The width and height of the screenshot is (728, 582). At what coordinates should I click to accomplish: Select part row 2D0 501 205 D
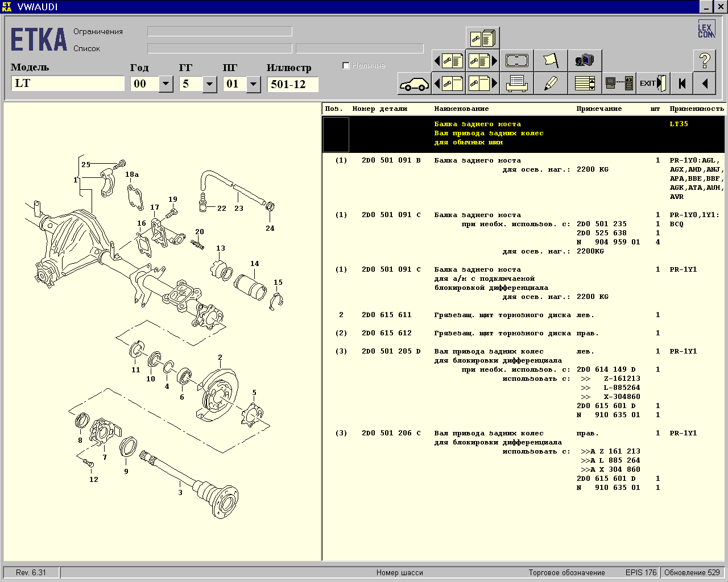[x=391, y=351]
